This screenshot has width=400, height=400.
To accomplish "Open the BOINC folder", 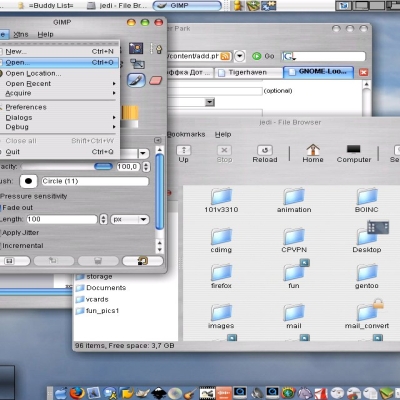I will pos(367,200).
